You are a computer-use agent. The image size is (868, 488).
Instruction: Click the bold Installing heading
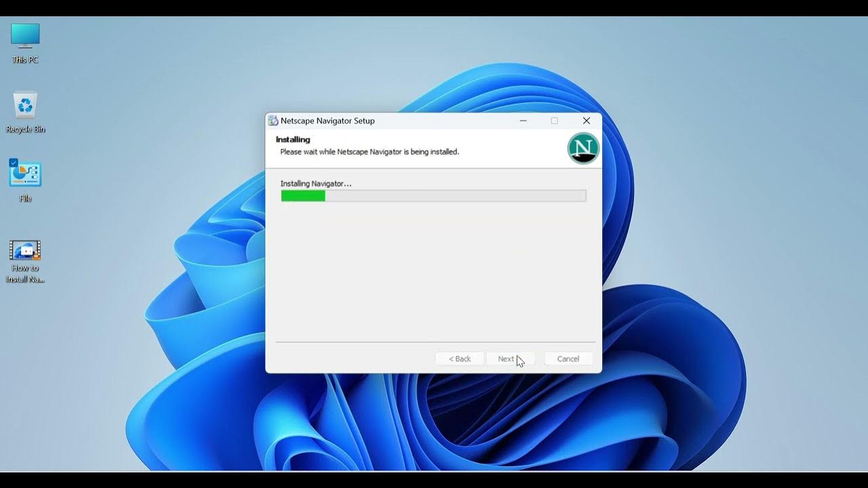tap(293, 140)
